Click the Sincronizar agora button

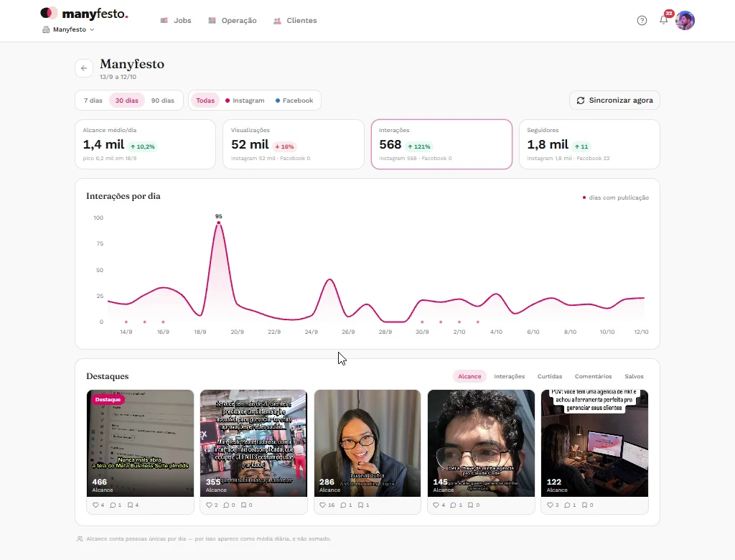tap(614, 101)
